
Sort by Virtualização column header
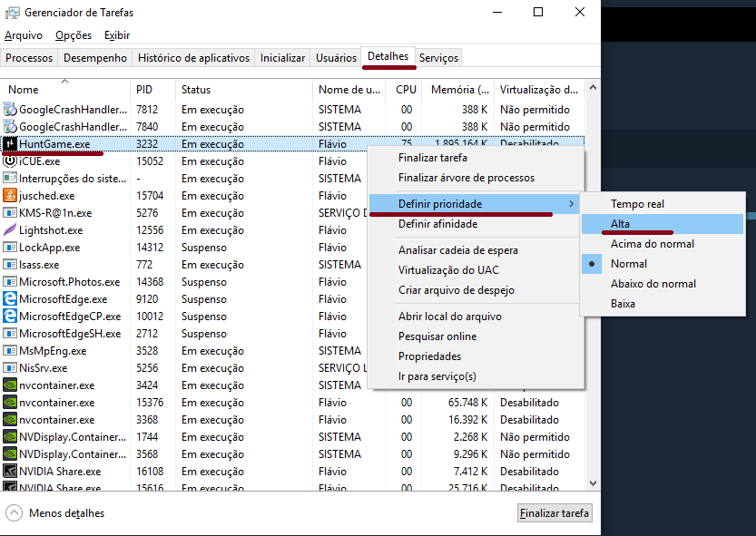[x=539, y=89]
